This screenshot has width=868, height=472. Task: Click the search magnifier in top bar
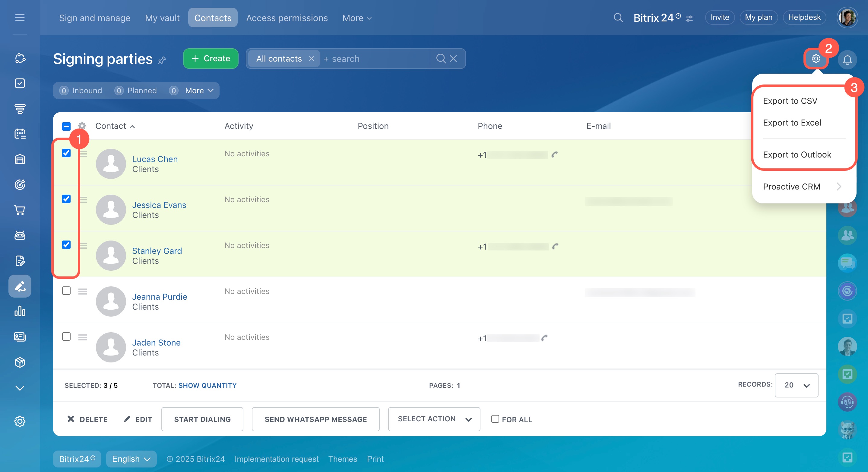[x=618, y=18]
